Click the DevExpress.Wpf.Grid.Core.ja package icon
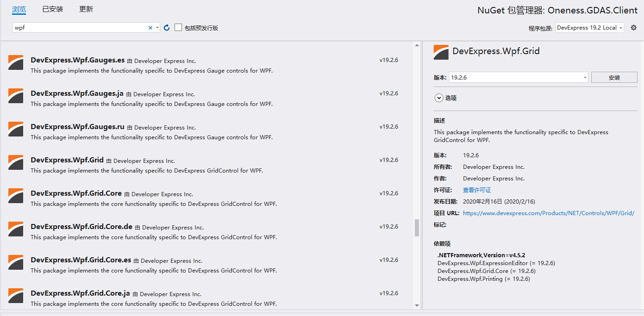 [x=16, y=296]
